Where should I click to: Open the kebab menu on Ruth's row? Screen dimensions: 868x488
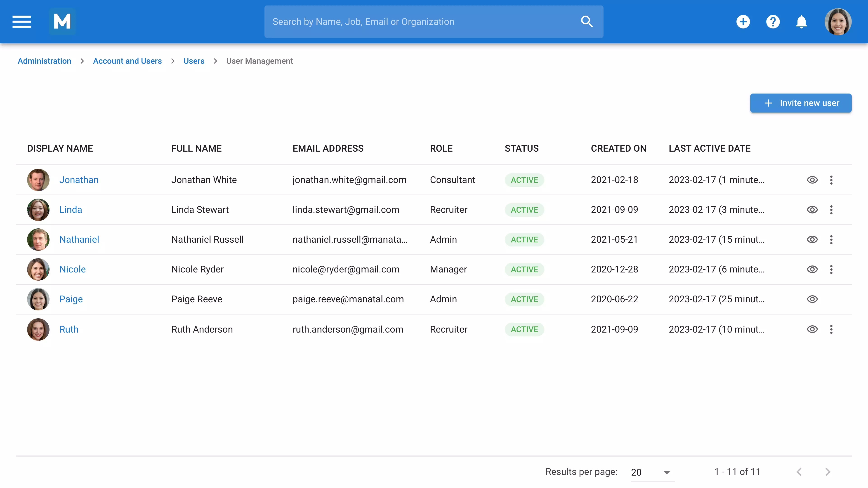pyautogui.click(x=832, y=329)
